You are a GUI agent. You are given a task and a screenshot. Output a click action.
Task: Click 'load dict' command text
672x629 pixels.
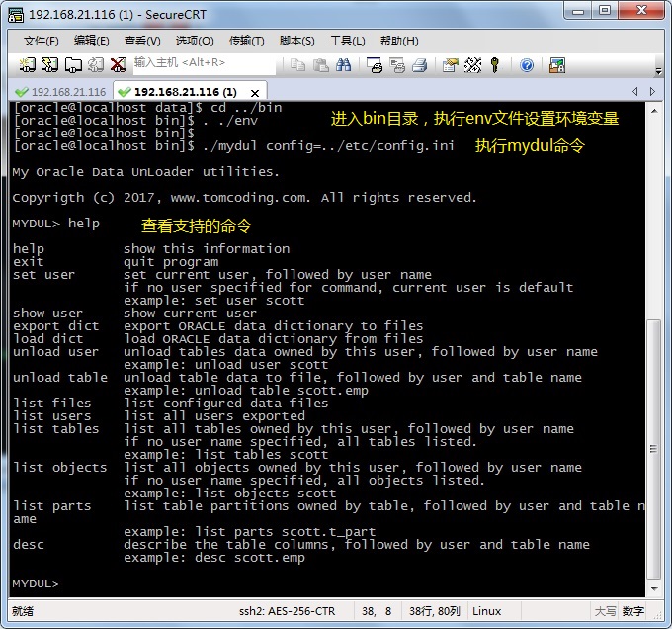pos(48,338)
